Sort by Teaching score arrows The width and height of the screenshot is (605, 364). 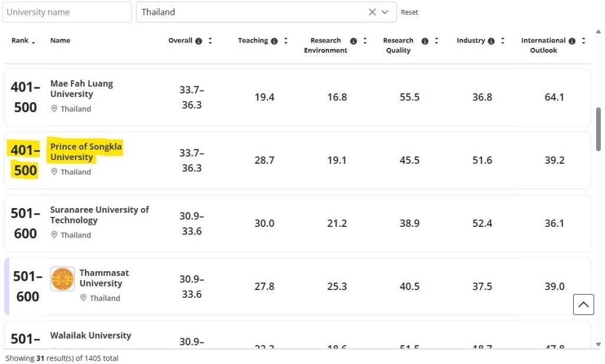click(x=286, y=41)
